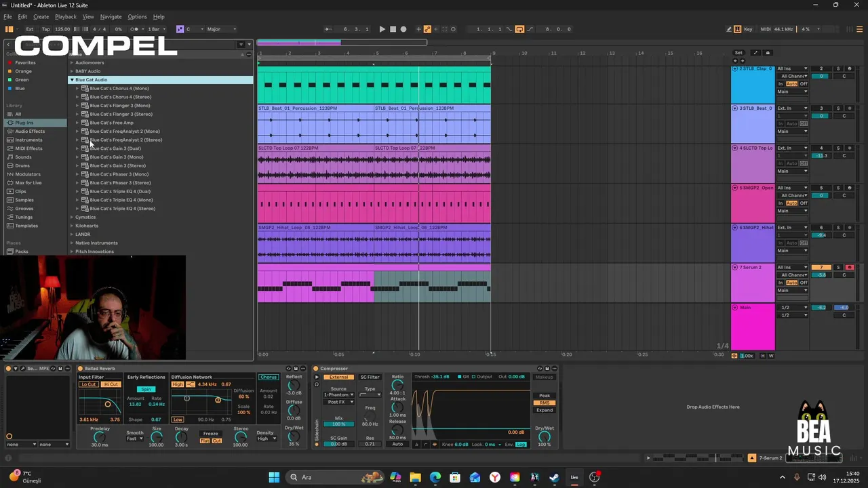868x488 pixels.
Task: Open the Create menu
Action: pos(41,16)
